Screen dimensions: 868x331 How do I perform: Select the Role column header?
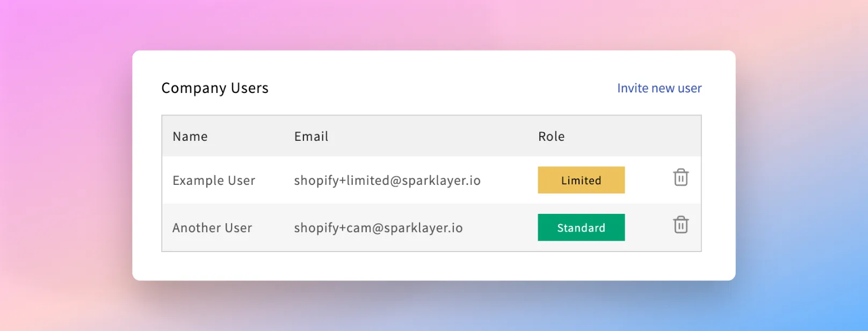pos(551,136)
